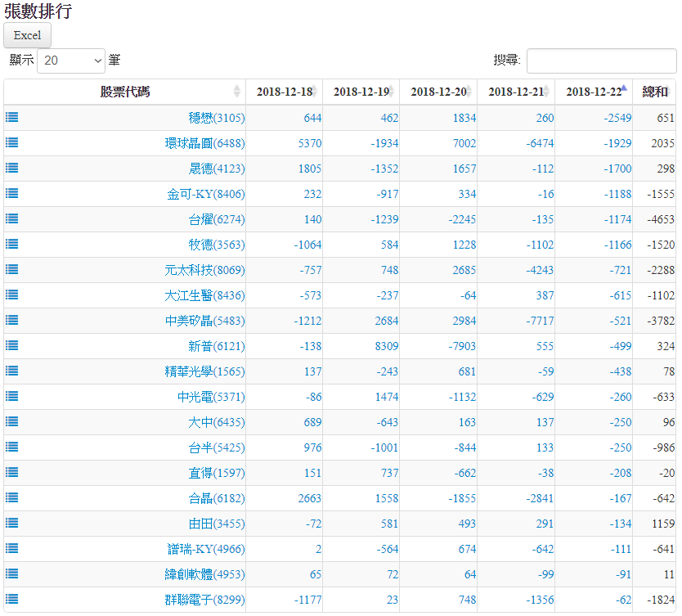Viewport: 682px width, 616px height.
Task: Click the list icon in the 元太科技(8069) row
Action: click(12, 269)
